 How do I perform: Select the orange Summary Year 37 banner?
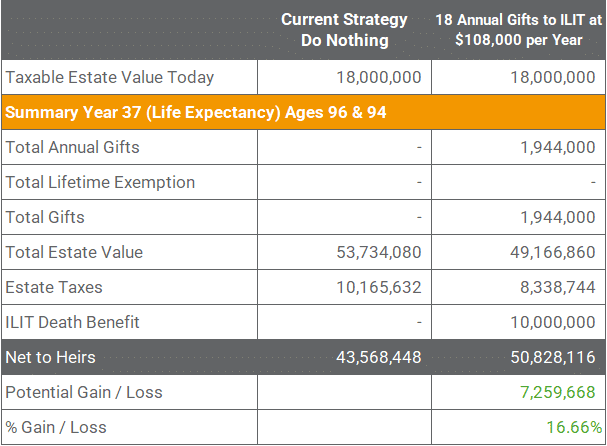[304, 112]
